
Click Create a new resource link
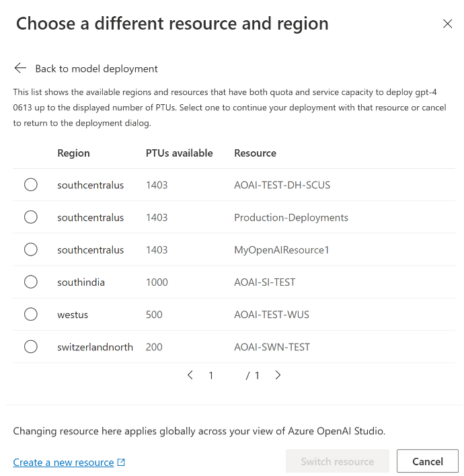(x=63, y=463)
